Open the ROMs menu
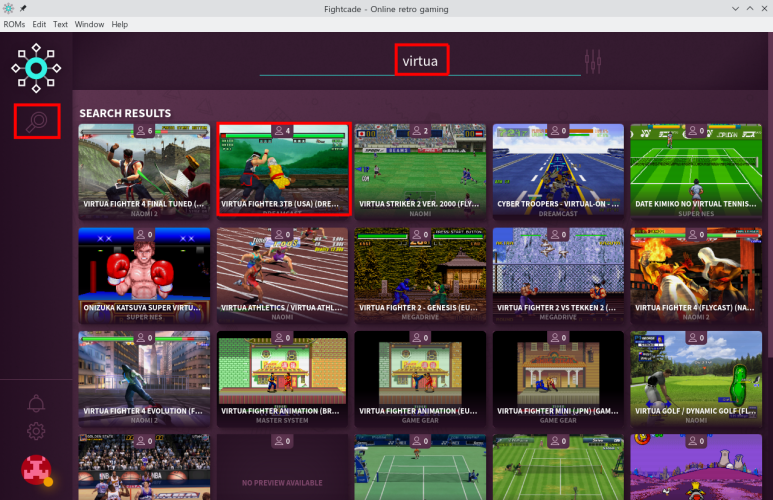Screen dimensions: 773x500 coord(14,24)
